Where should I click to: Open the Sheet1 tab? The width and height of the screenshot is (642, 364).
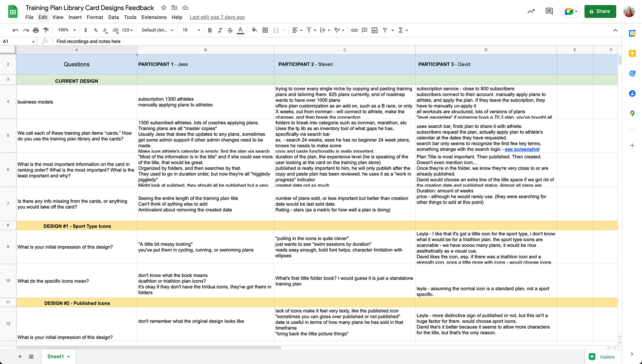(x=59, y=357)
